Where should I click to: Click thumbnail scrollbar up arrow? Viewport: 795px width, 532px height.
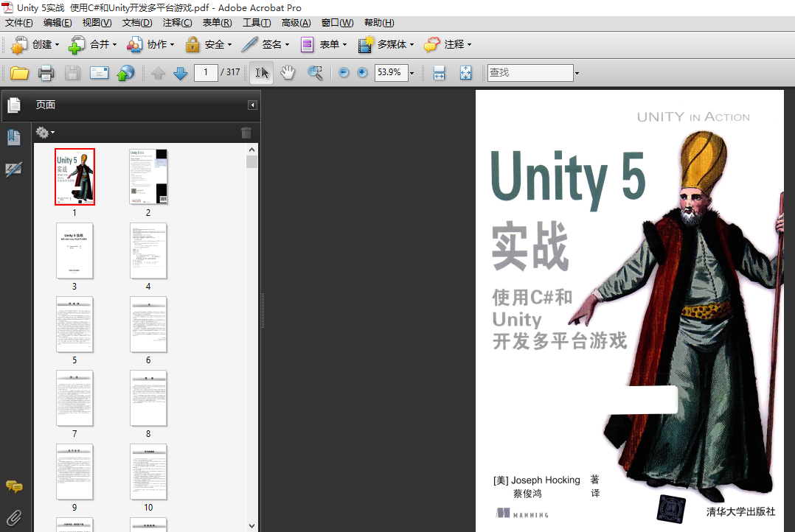coord(252,150)
